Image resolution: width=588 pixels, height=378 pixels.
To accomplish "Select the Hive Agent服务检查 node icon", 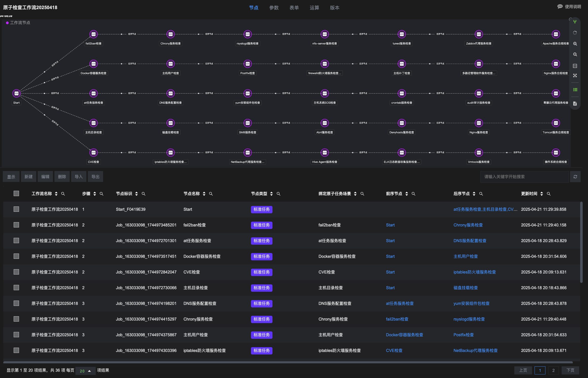I will [x=325, y=153].
